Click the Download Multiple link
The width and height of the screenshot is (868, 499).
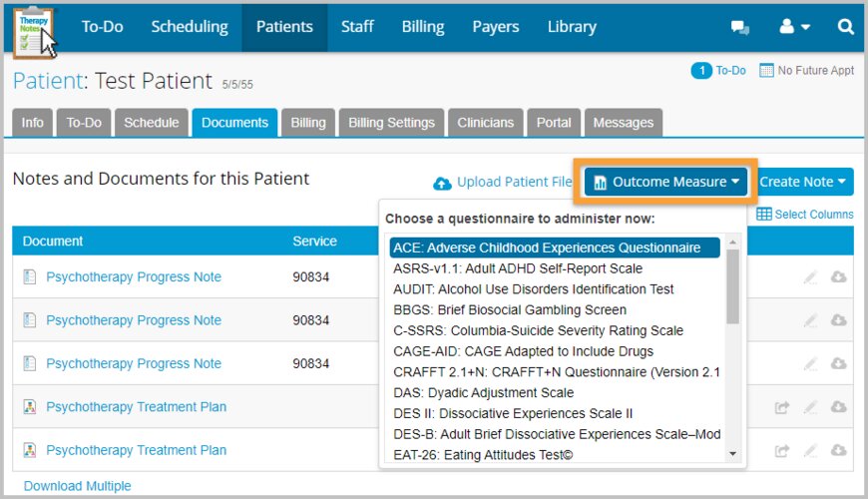[x=77, y=486]
